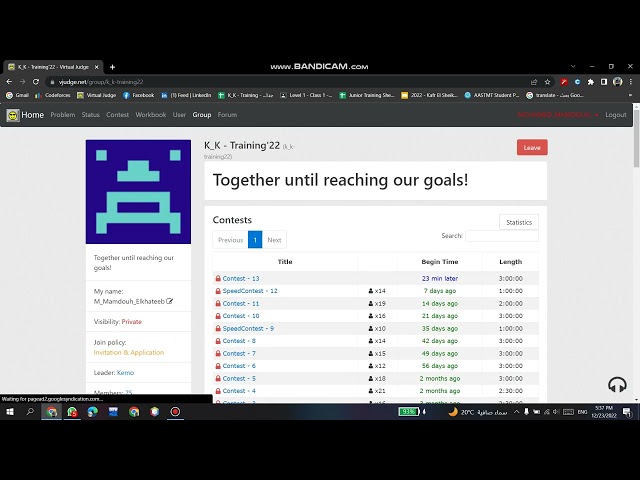
Task: Open the leader Kemo profile link
Action: (x=125, y=372)
